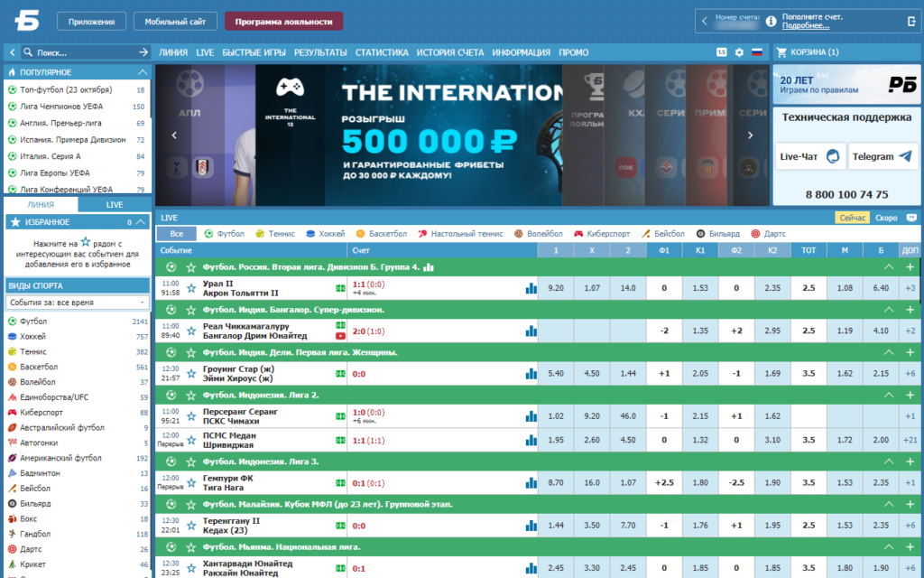The height and width of the screenshot is (578, 924).
Task: Show previous banner with left arrow
Action: [x=174, y=135]
